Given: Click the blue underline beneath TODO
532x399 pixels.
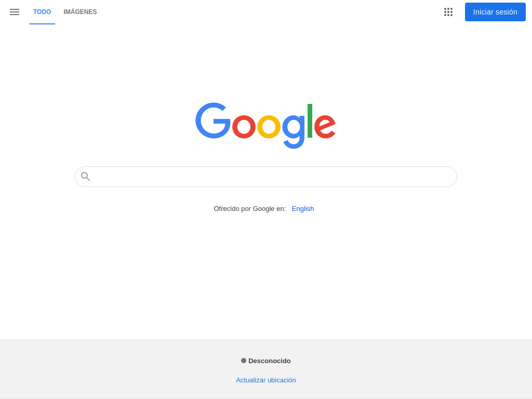Looking at the screenshot, I should click(42, 24).
